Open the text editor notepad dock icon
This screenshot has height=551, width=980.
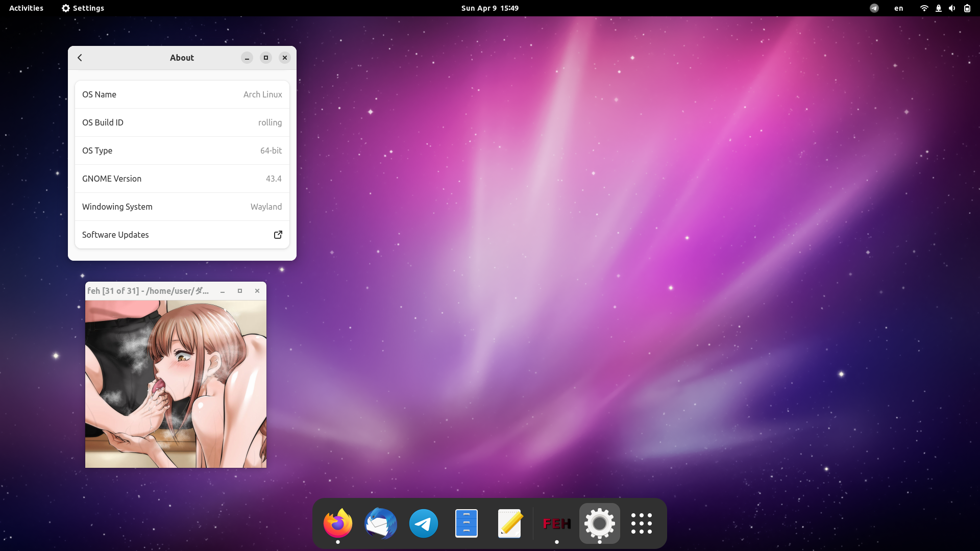pyautogui.click(x=509, y=523)
